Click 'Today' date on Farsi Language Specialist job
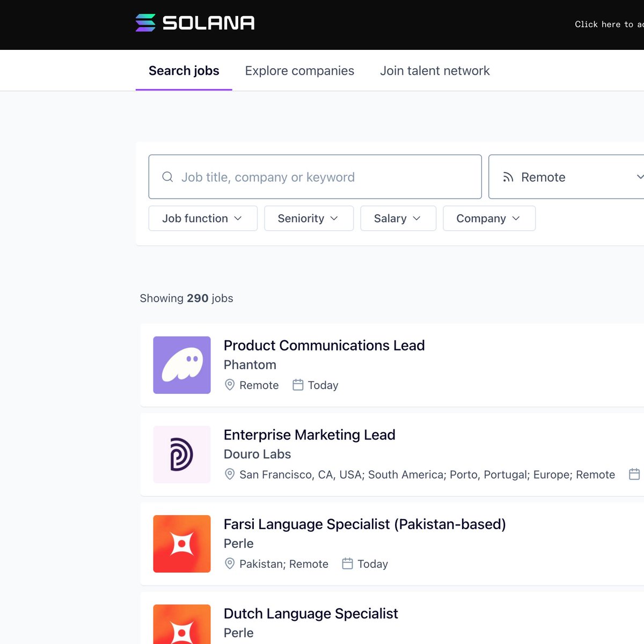The width and height of the screenshot is (644, 644). (x=373, y=564)
